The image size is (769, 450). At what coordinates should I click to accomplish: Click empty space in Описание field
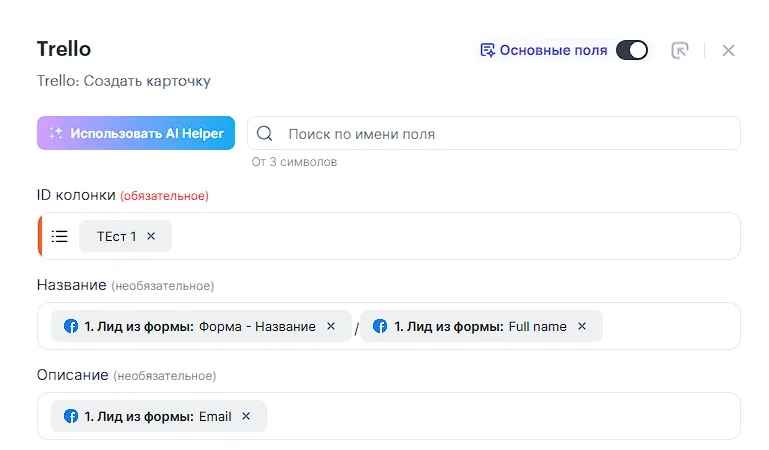tap(500, 416)
